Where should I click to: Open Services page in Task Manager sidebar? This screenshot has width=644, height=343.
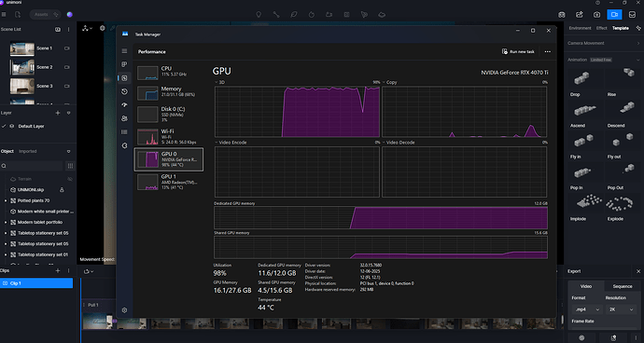pos(124,145)
